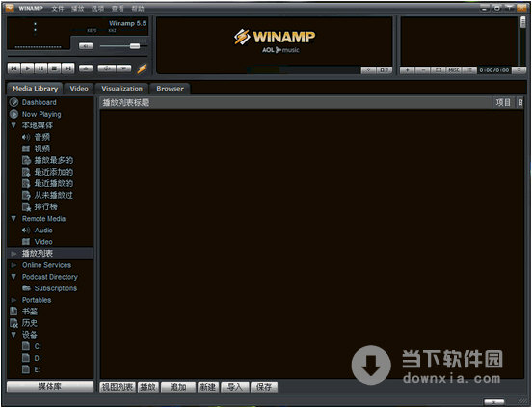
Task: Click the playlist list-management button
Action: pyautogui.click(x=469, y=70)
